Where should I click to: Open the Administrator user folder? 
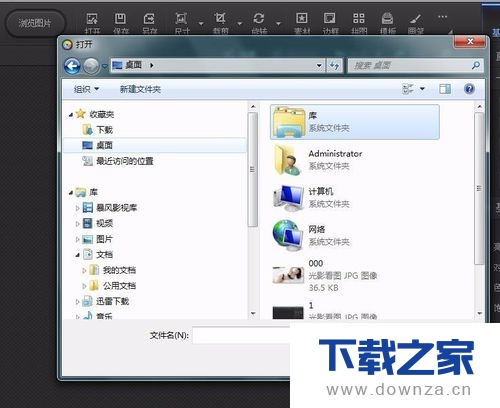pos(355,160)
